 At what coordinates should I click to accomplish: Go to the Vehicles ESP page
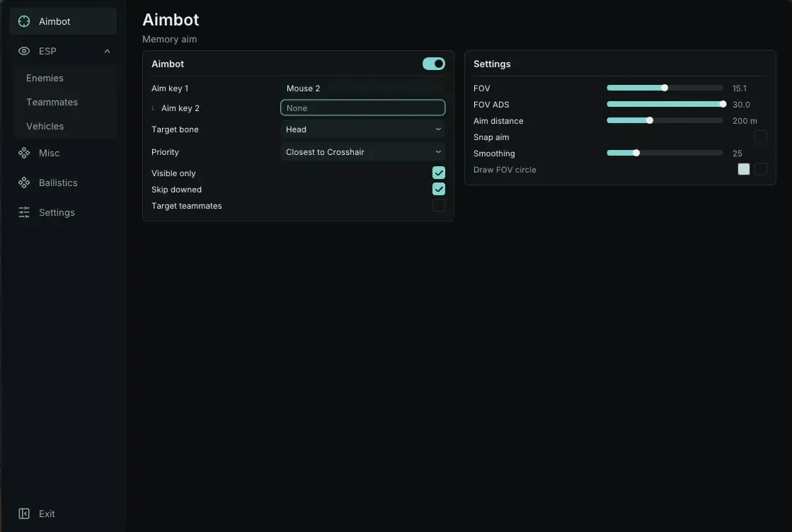pos(45,126)
